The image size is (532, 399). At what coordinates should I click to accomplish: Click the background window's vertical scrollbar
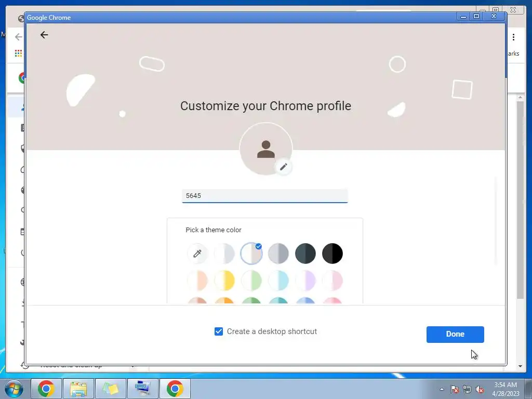[520, 200]
